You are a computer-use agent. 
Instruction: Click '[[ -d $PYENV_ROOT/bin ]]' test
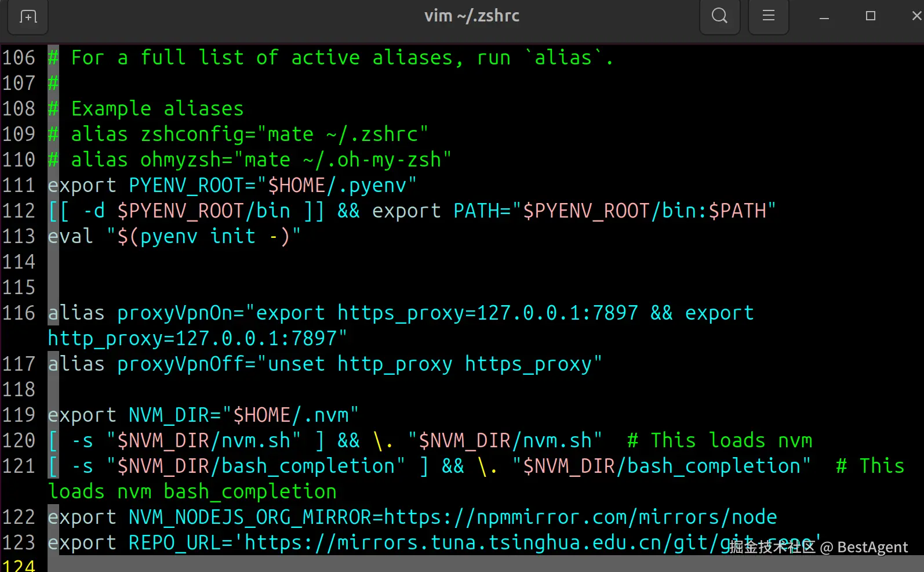pos(186,211)
